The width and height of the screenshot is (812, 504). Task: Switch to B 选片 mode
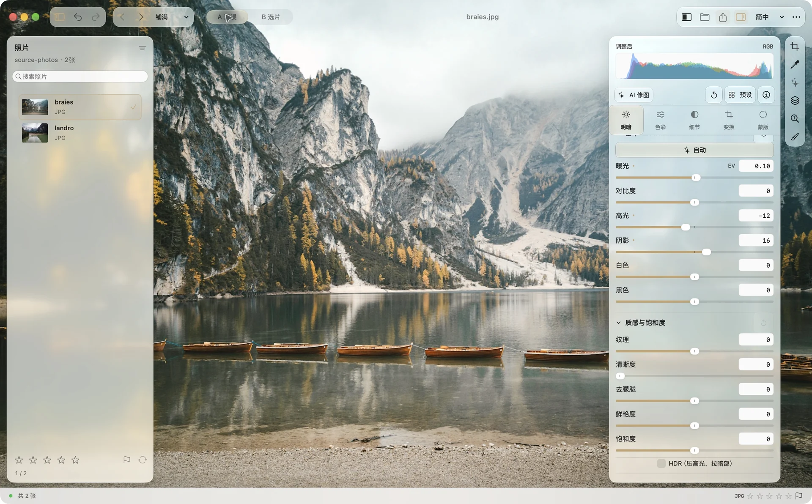(x=271, y=17)
